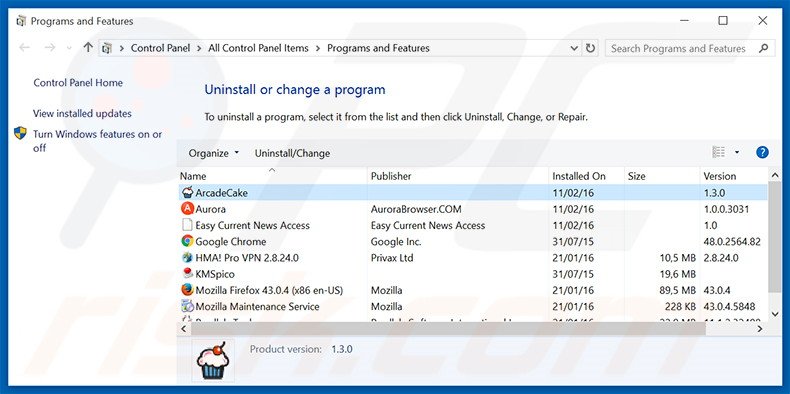Viewport: 790px width, 394px height.
Task: Click the Forward navigation arrow
Action: [49, 48]
